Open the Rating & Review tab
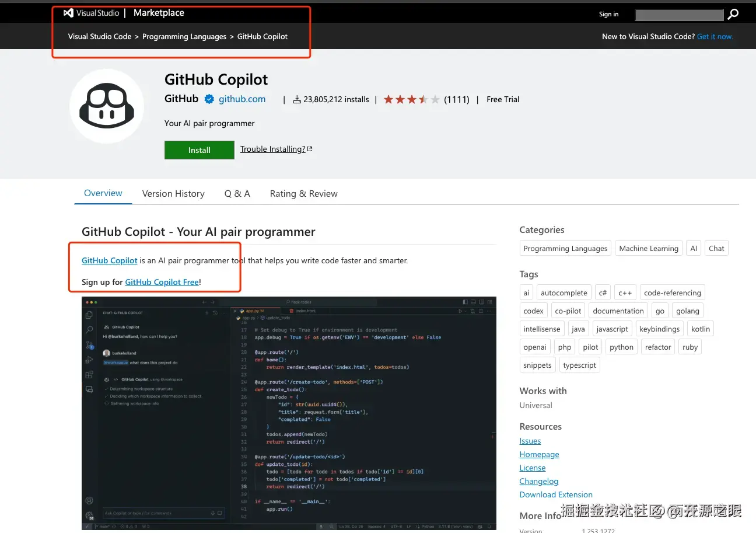 tap(304, 194)
